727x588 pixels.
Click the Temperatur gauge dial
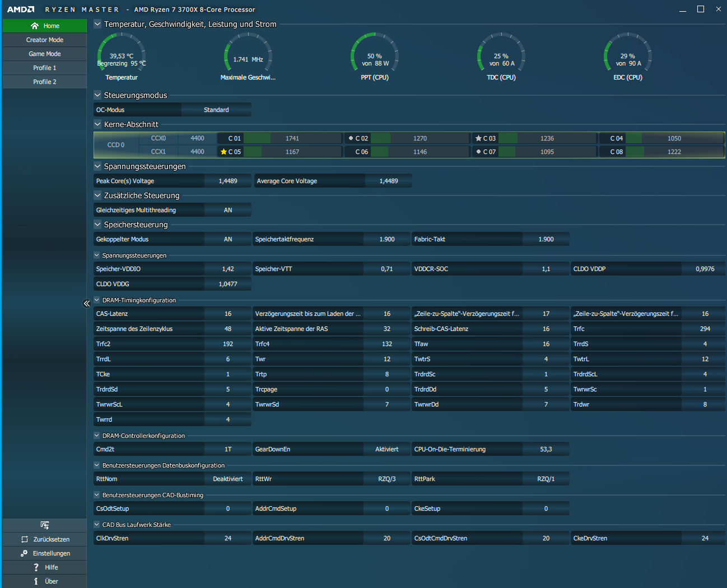click(x=122, y=52)
